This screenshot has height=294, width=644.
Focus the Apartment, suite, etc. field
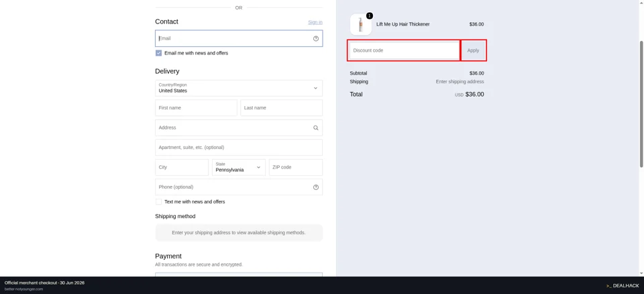pos(239,147)
